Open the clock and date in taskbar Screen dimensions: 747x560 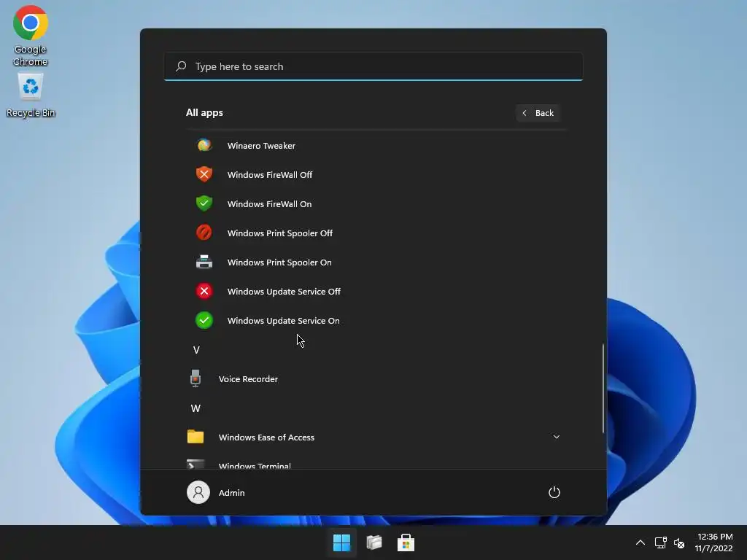(x=713, y=542)
